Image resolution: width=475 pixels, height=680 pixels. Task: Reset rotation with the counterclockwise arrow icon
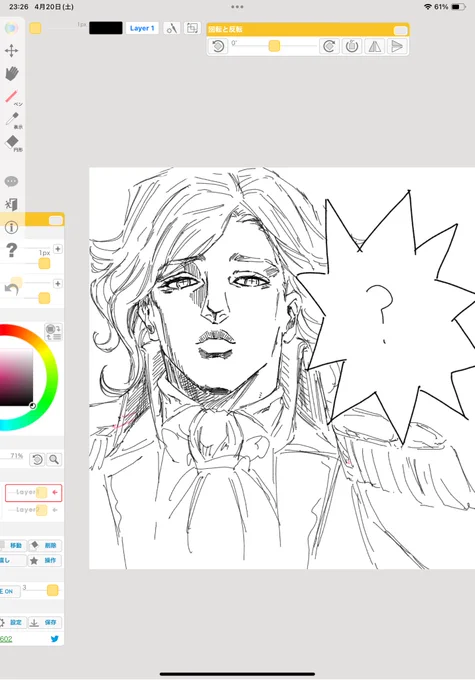coord(218,46)
